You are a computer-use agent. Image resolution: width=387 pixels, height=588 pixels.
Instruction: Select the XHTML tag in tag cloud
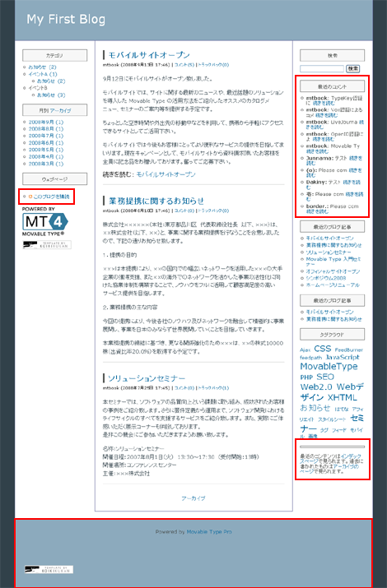click(342, 397)
